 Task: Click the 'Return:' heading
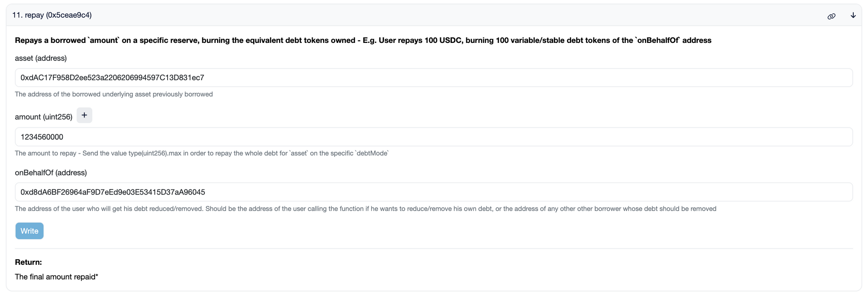[28, 262]
